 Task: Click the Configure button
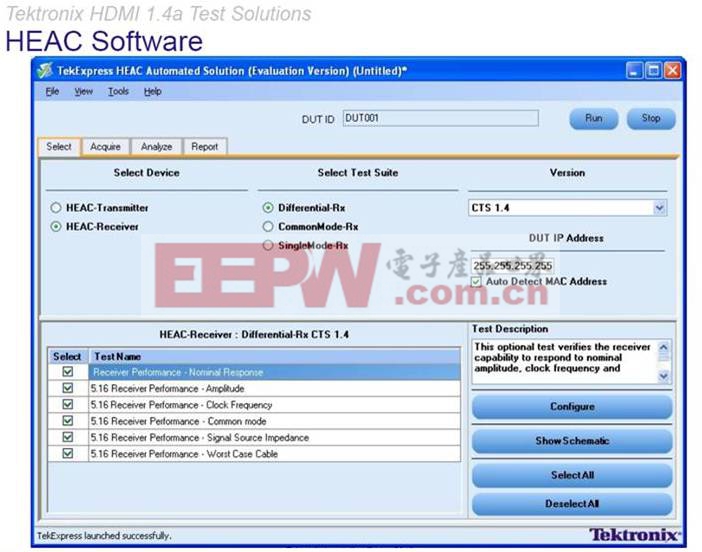click(572, 407)
